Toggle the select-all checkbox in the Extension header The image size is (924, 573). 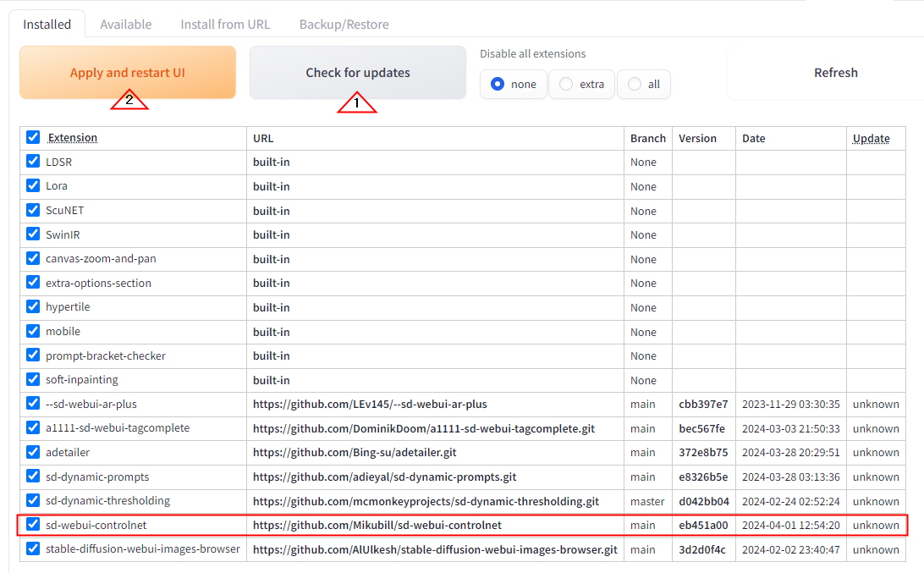tap(31, 137)
